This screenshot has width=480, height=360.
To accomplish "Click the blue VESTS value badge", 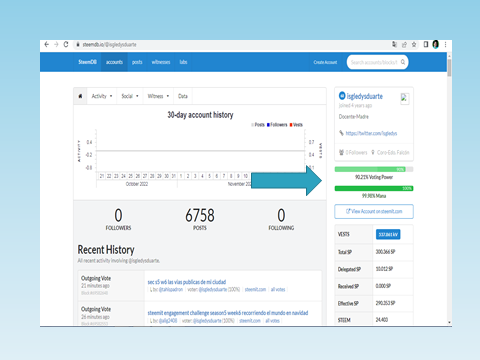I will pyautogui.click(x=388, y=234).
